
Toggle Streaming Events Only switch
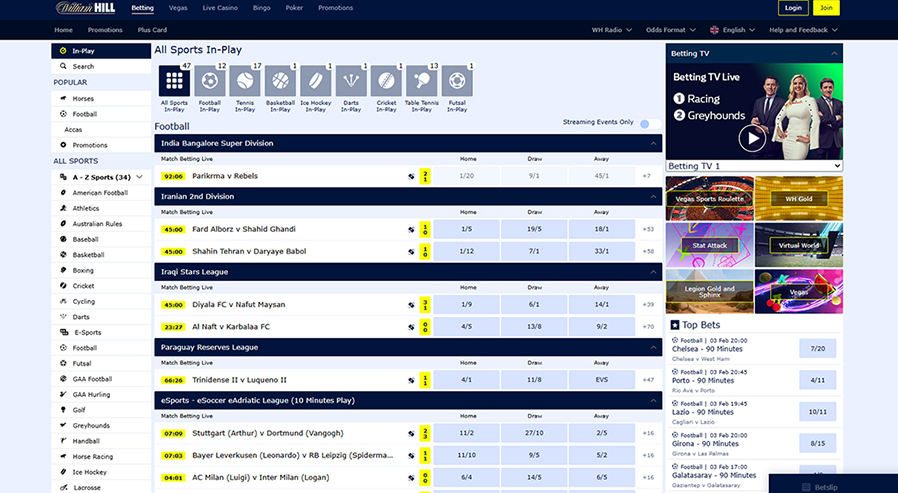pos(650,124)
